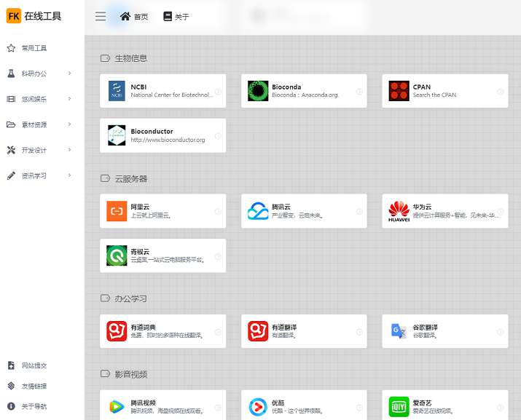Click info icon on the 有道词典 card
Screen dimensions: 521x420
(218, 332)
